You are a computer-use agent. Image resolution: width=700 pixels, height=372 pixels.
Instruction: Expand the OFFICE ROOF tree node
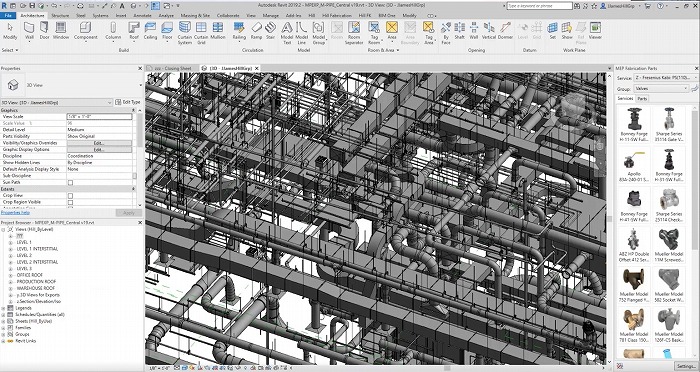point(11,275)
